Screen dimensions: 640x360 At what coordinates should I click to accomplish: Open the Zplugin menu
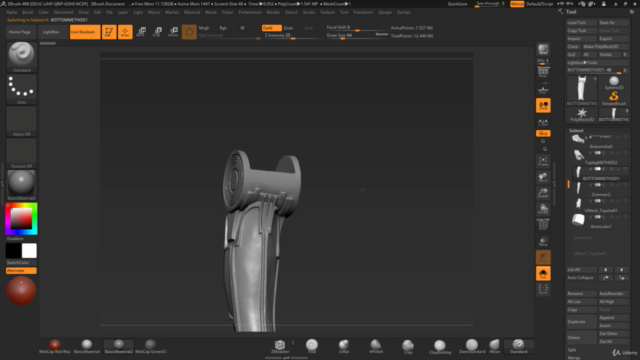click(x=385, y=12)
